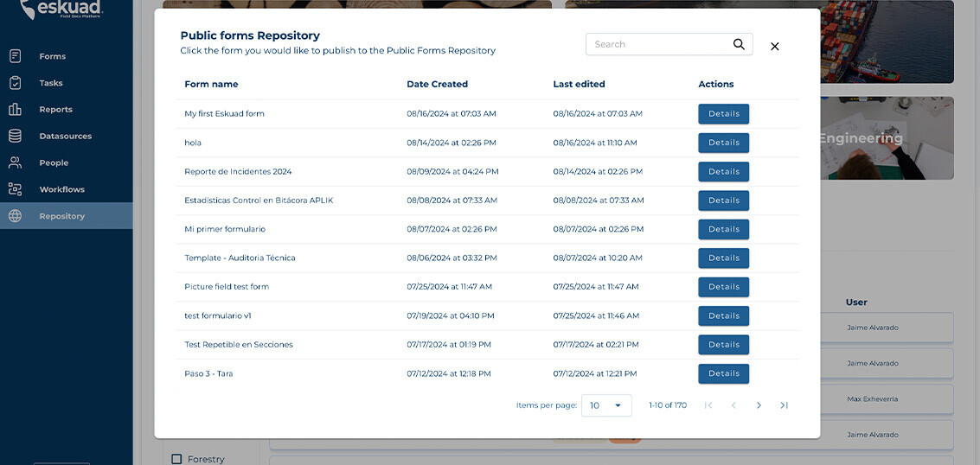Click the Tasks clipboard icon
Screen dimensions: 980x465
pos(15,83)
